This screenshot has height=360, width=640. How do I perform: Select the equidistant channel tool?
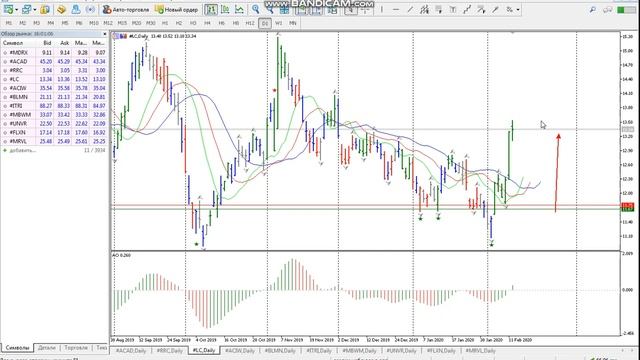tap(424, 9)
